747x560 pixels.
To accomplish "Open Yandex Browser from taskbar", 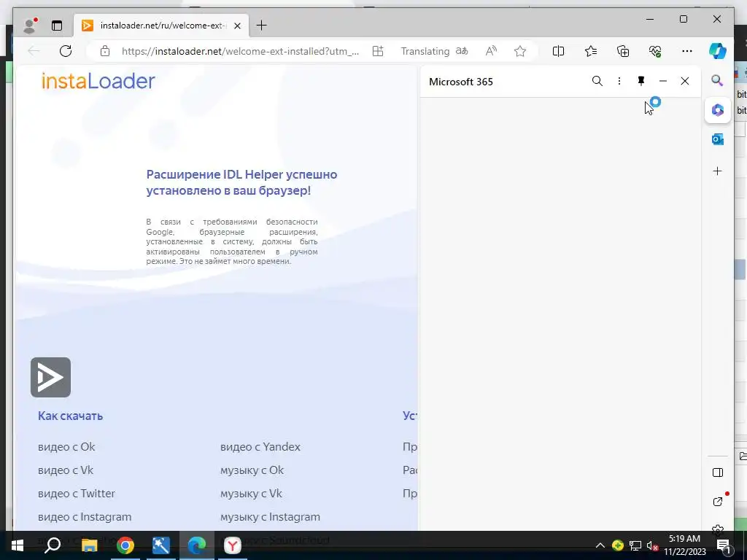I will [233, 545].
